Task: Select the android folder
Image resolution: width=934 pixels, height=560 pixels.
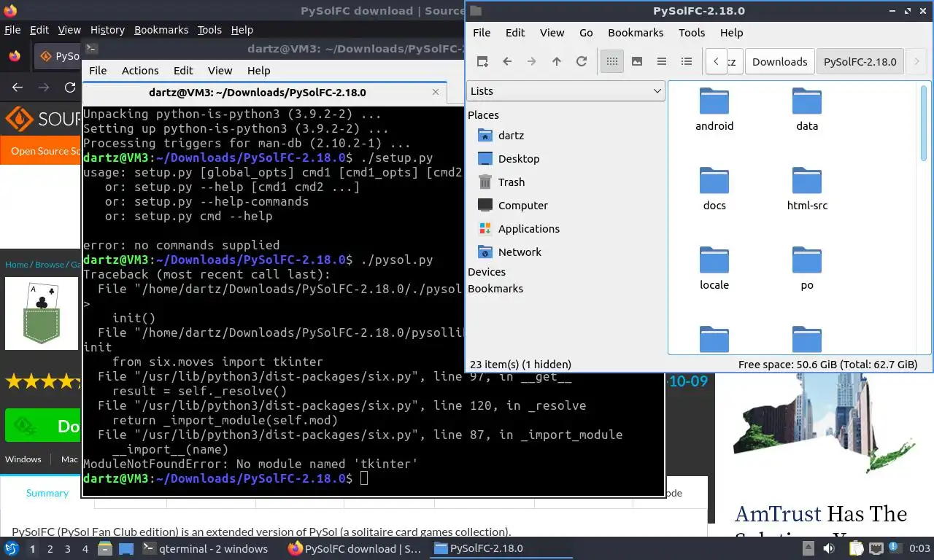Action: click(x=714, y=109)
